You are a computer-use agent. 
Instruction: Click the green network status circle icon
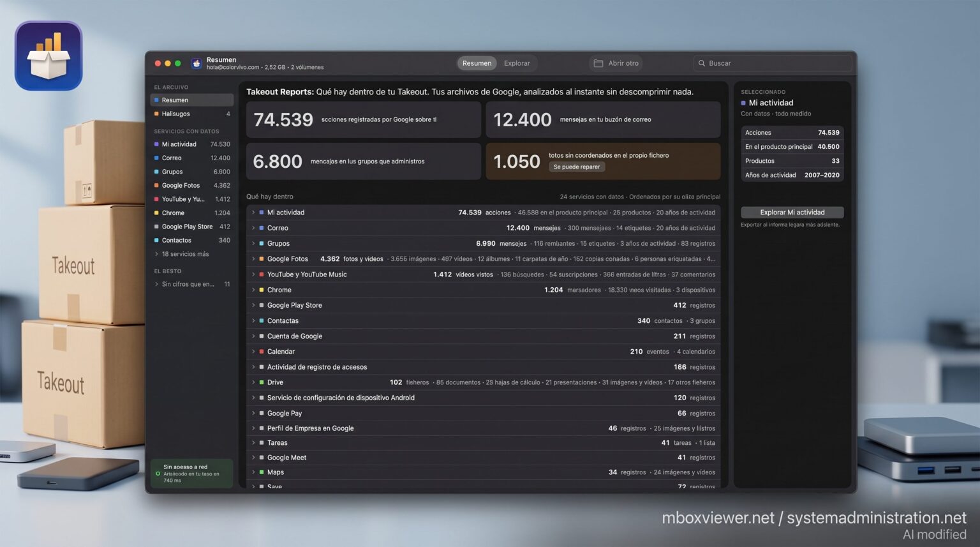(x=158, y=474)
